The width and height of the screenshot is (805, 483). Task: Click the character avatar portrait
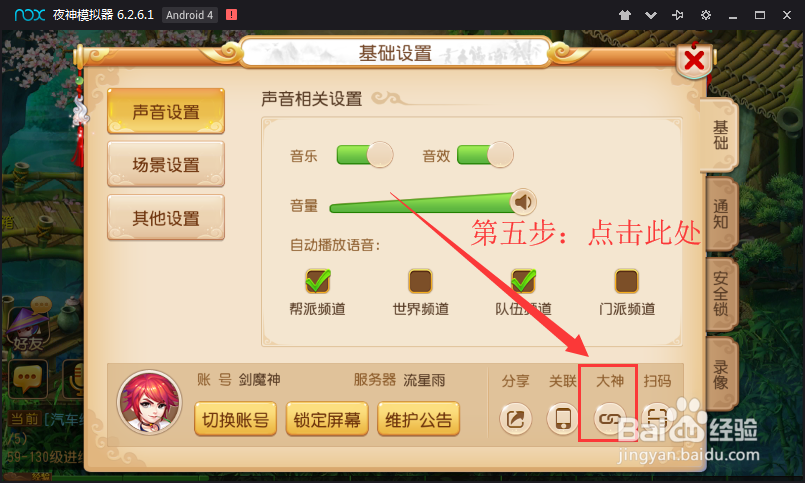click(x=149, y=402)
